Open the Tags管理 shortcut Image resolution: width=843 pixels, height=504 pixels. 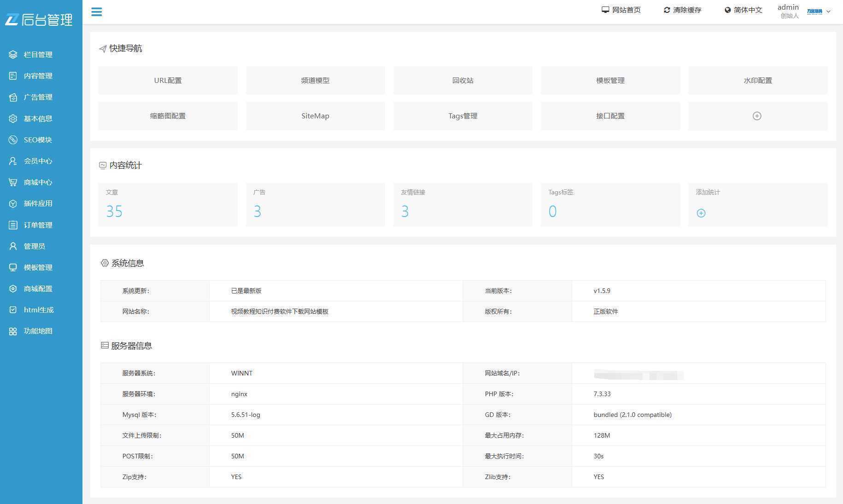(x=463, y=116)
